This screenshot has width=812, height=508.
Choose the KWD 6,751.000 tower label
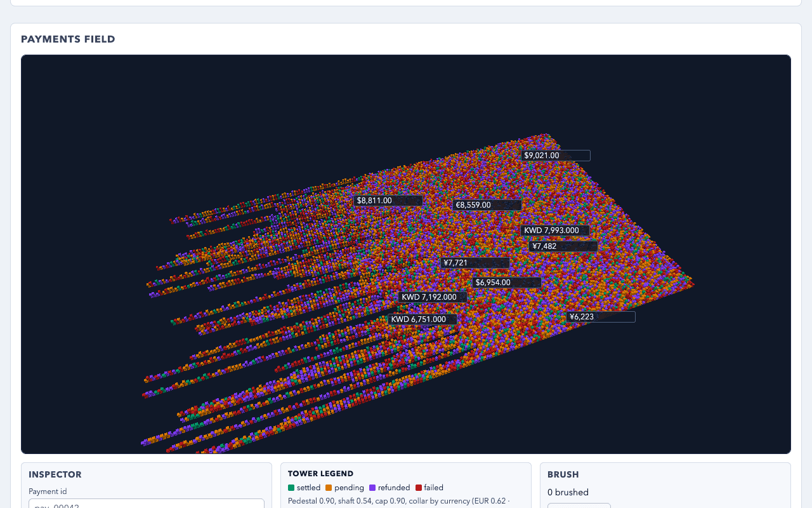pyautogui.click(x=422, y=319)
